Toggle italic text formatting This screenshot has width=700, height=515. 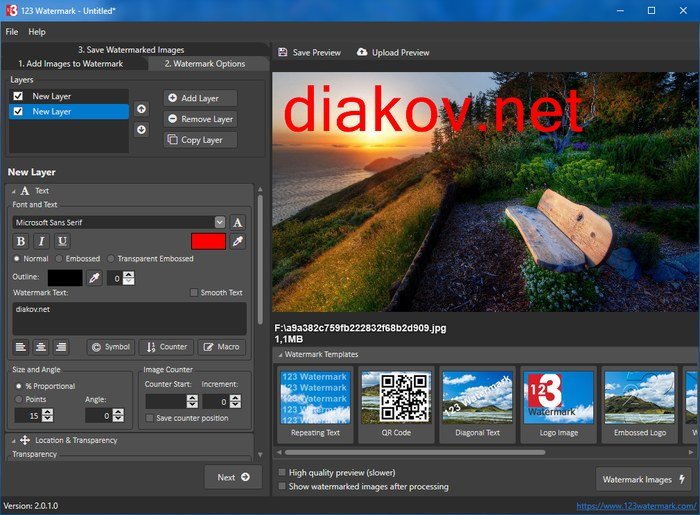point(41,241)
